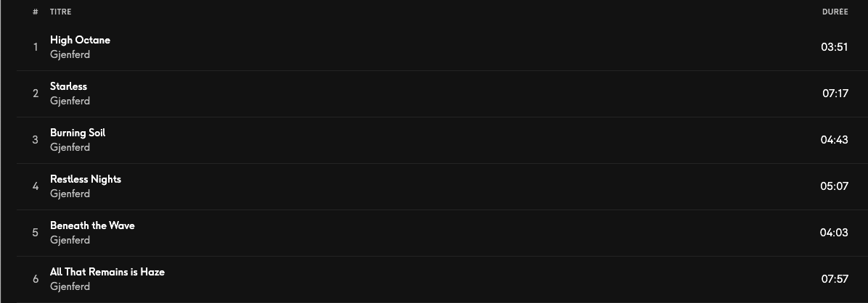Screen dimensions: 868x303
Task: Click the 04:03 duration on track five
Action: click(x=834, y=233)
